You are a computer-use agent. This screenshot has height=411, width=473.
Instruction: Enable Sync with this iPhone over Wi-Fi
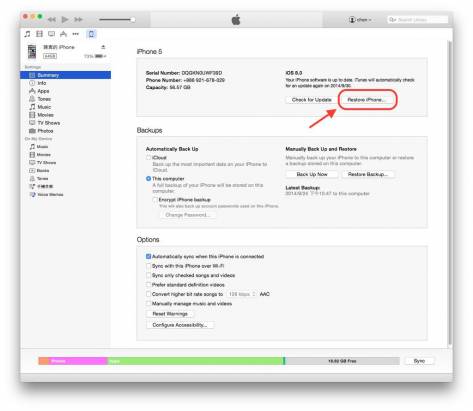(x=149, y=266)
